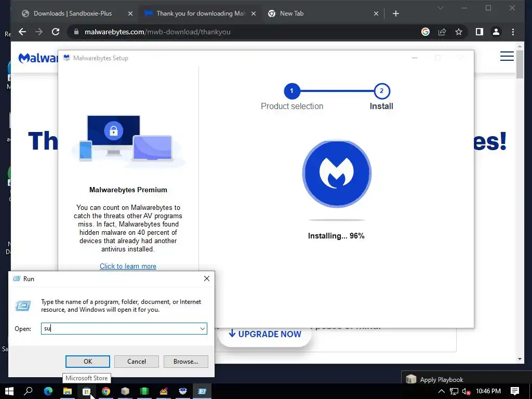The height and width of the screenshot is (399, 532).
Task: Open the Chrome profile avatar
Action: coord(496,32)
